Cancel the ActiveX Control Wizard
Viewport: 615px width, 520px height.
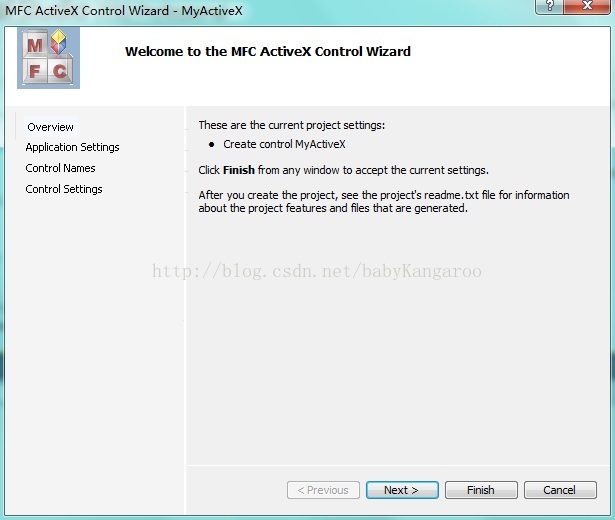coord(560,490)
